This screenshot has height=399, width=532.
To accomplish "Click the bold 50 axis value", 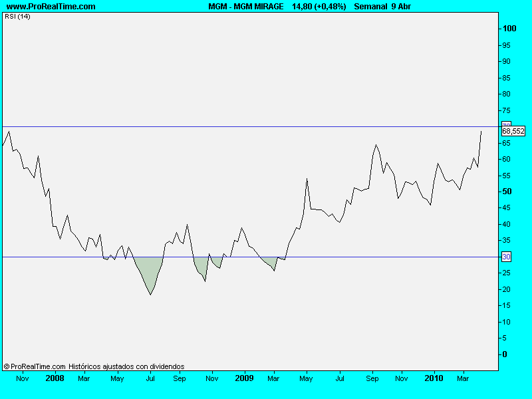I will 507,192.
